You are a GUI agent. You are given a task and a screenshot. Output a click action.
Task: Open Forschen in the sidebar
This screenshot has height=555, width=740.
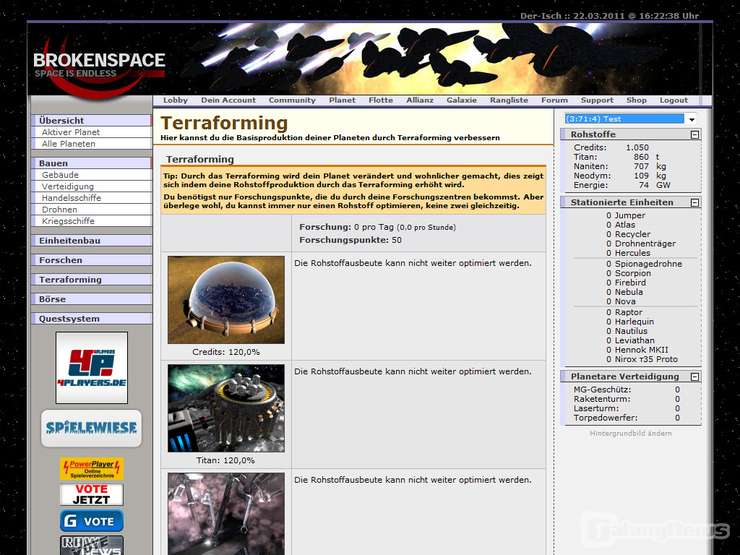click(x=92, y=260)
